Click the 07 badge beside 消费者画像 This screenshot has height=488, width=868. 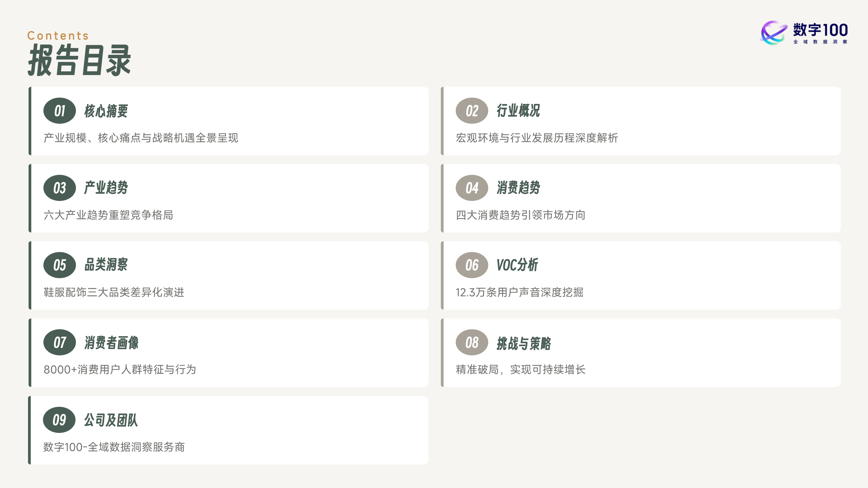(x=60, y=342)
